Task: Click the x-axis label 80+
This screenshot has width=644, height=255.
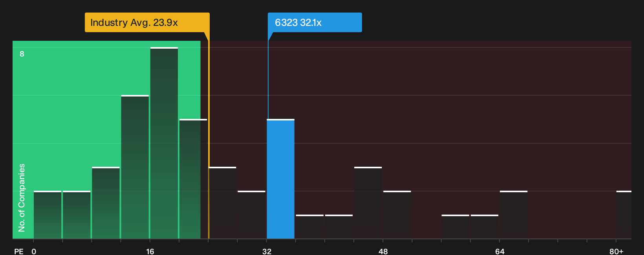Action: pyautogui.click(x=616, y=251)
